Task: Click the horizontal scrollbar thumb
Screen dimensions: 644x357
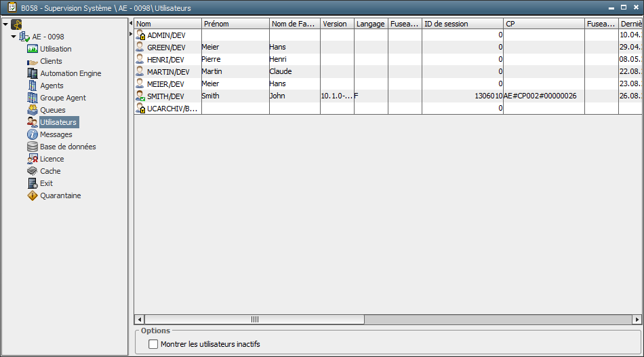Action: tap(255, 319)
